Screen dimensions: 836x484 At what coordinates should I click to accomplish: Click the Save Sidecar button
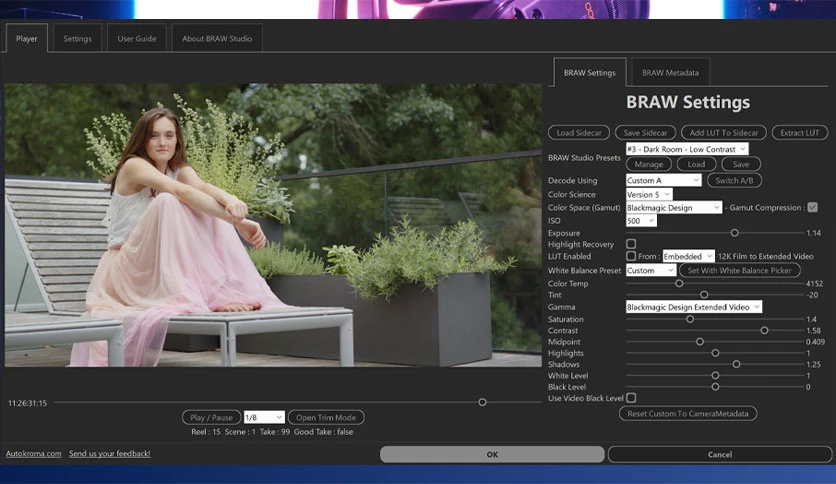(x=645, y=133)
